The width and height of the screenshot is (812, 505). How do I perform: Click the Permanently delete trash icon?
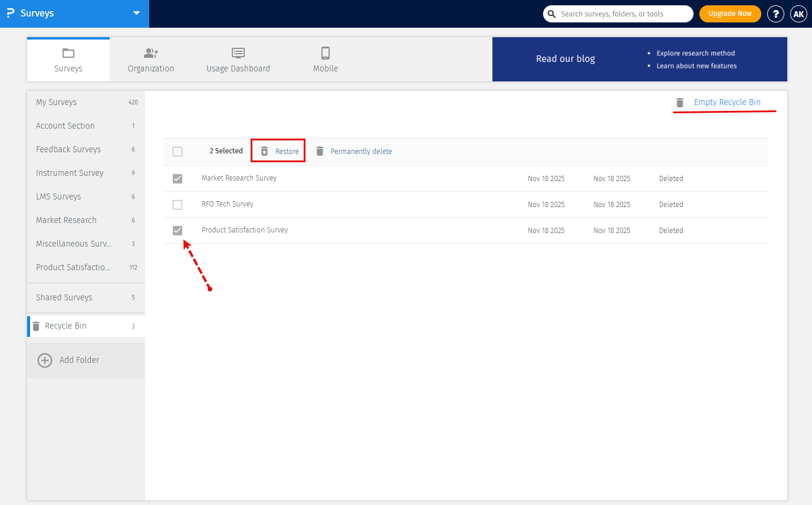click(320, 152)
